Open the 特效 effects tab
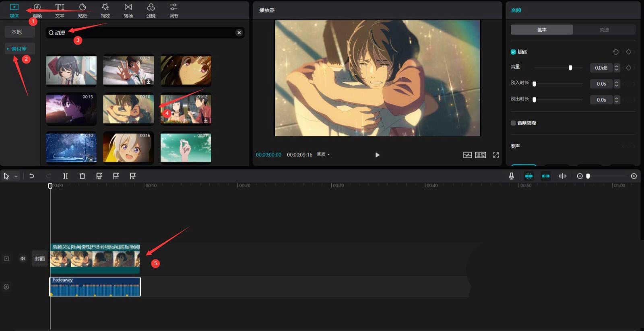 pyautogui.click(x=105, y=10)
